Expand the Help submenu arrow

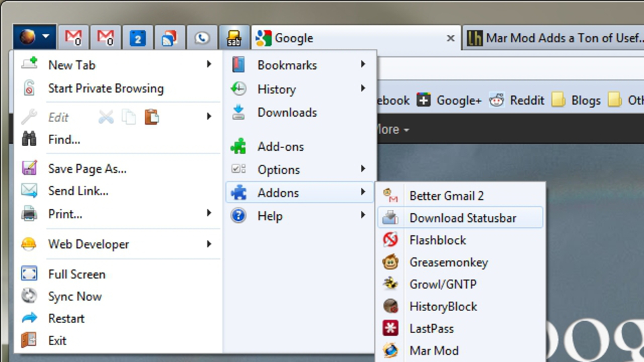pyautogui.click(x=363, y=215)
